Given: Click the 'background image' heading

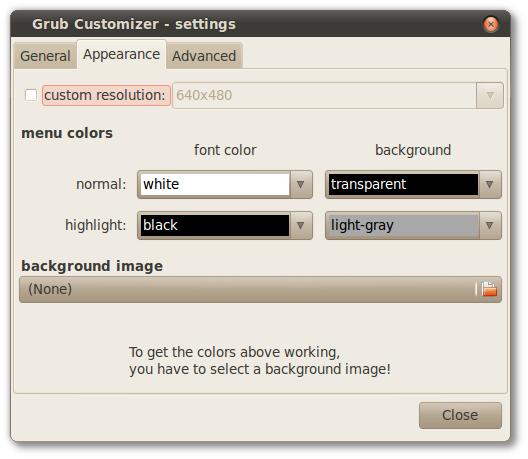Looking at the screenshot, I should (x=92, y=266).
